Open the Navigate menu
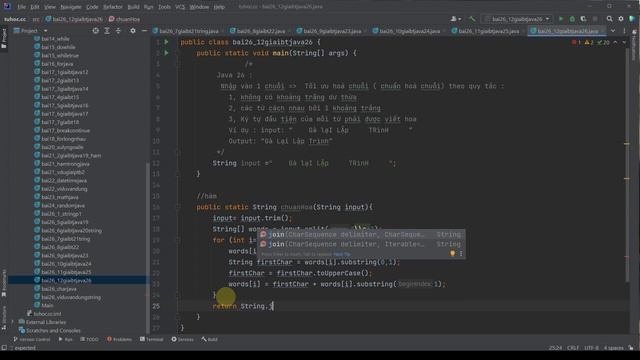This screenshot has width=640, height=360. click(71, 7)
